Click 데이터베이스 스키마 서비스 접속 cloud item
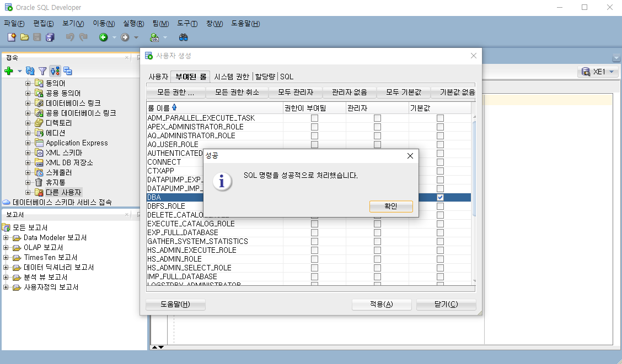This screenshot has width=622, height=364. click(62, 203)
